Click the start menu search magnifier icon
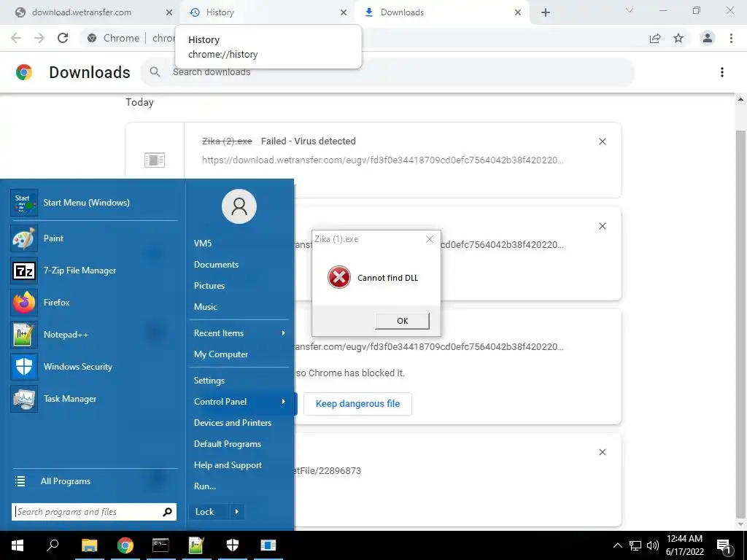 tap(167, 512)
